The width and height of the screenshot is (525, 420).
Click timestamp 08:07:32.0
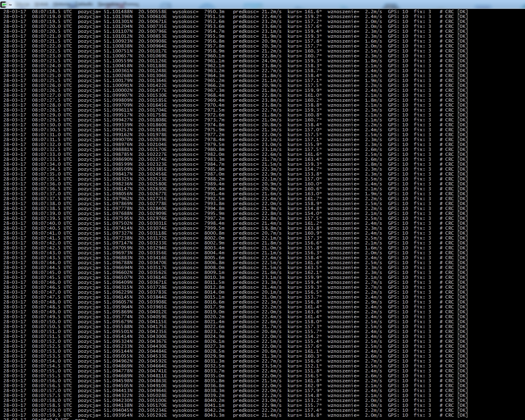46,144
